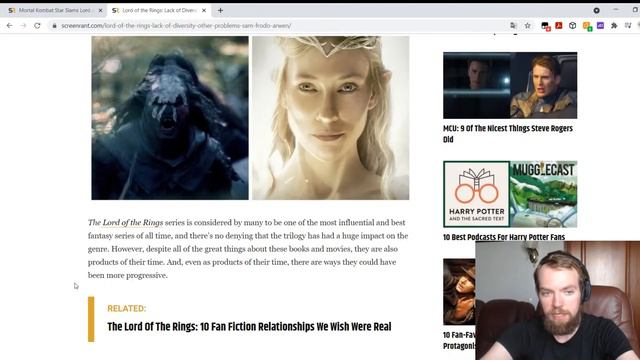Viewport: 640px width, 360px height.
Task: Close the Mortal Kombat Star tab
Action: [x=100, y=10]
